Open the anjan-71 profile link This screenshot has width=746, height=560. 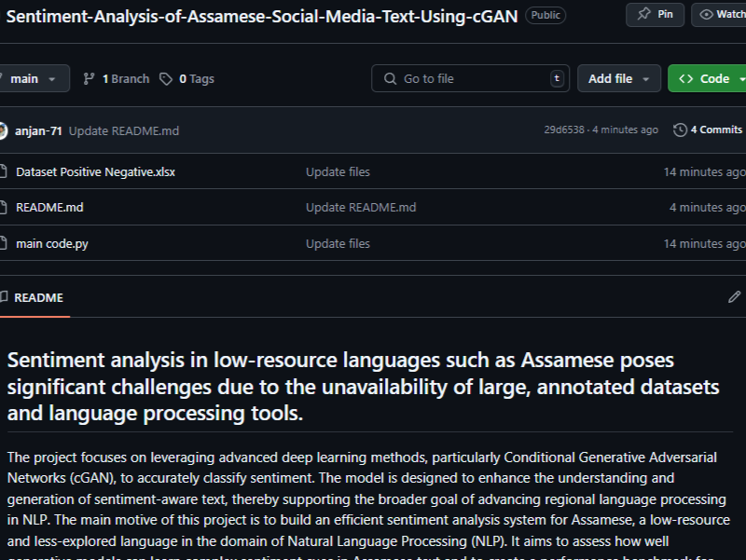click(x=38, y=131)
